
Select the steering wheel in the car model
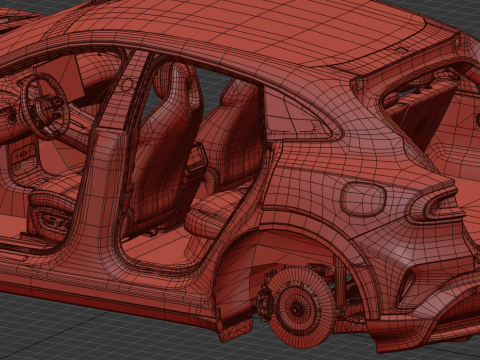[x=46, y=105]
